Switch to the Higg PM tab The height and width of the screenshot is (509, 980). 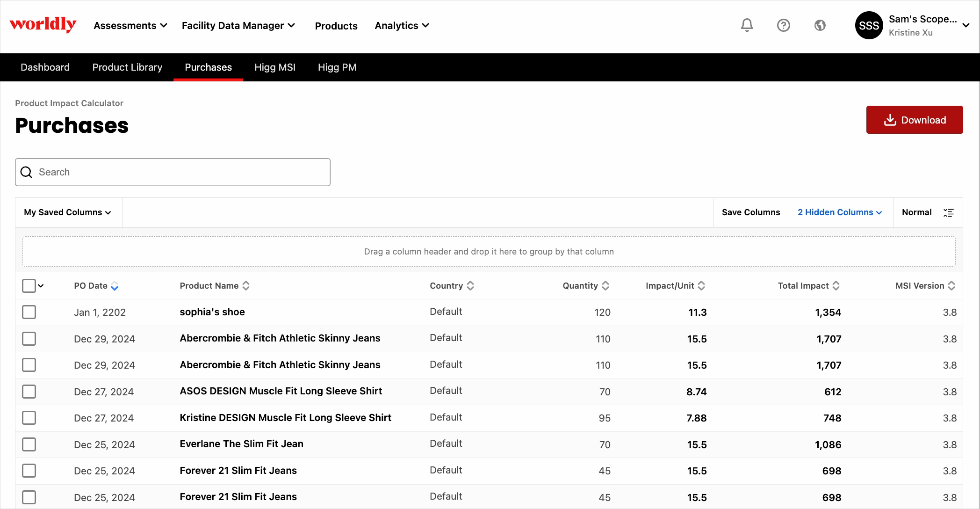click(337, 67)
